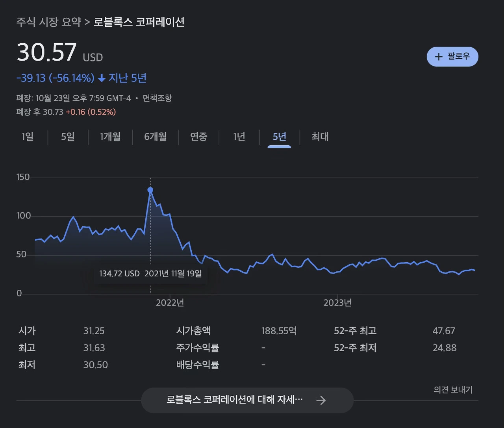
Task: Select the 5년 time range tab
Action: (280, 137)
